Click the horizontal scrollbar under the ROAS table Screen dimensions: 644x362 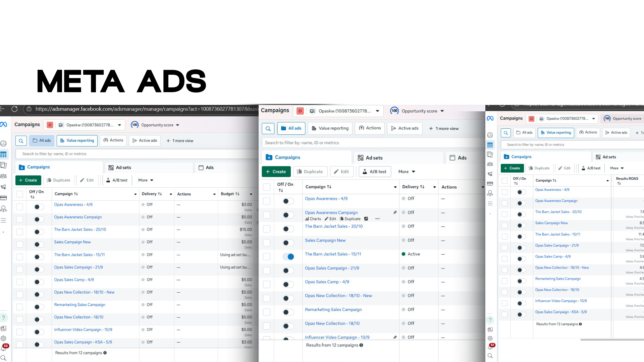[612, 340]
